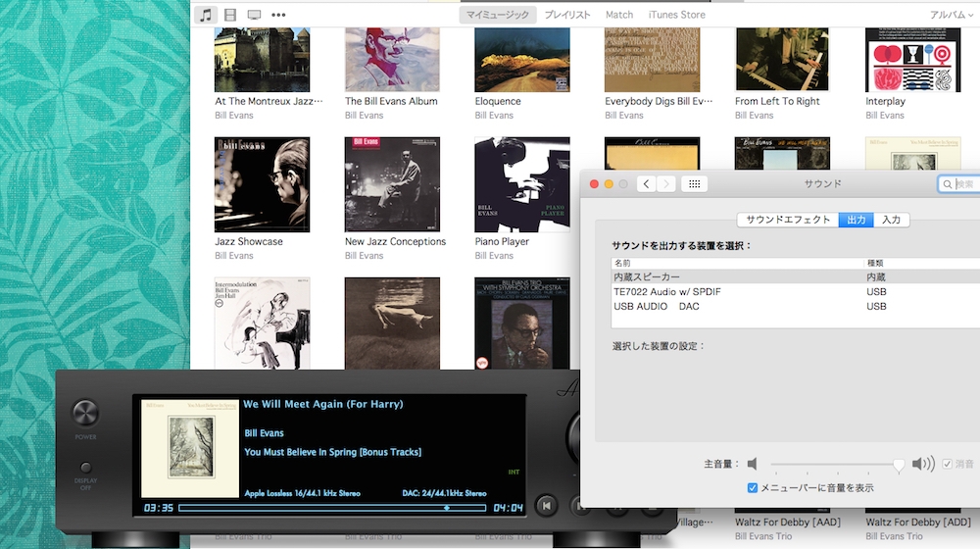Open the more libraries ellipsis in iTunes
The width and height of the screenshot is (980, 549).
pyautogui.click(x=278, y=15)
